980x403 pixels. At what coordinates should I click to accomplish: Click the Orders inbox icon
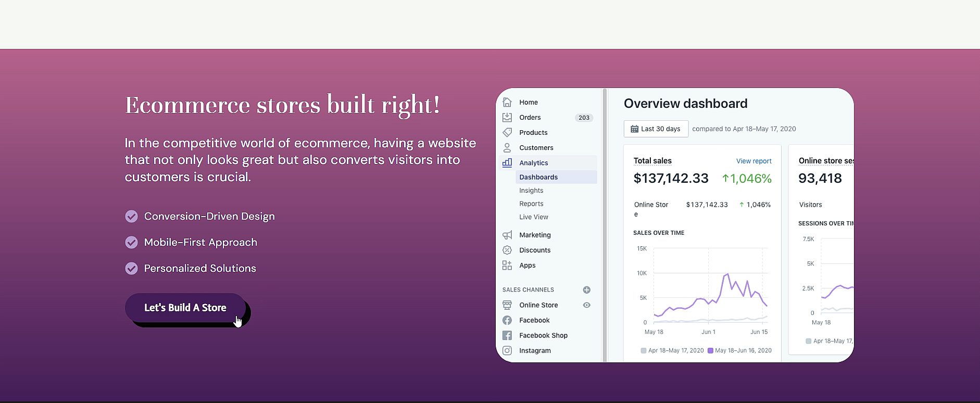pyautogui.click(x=507, y=118)
